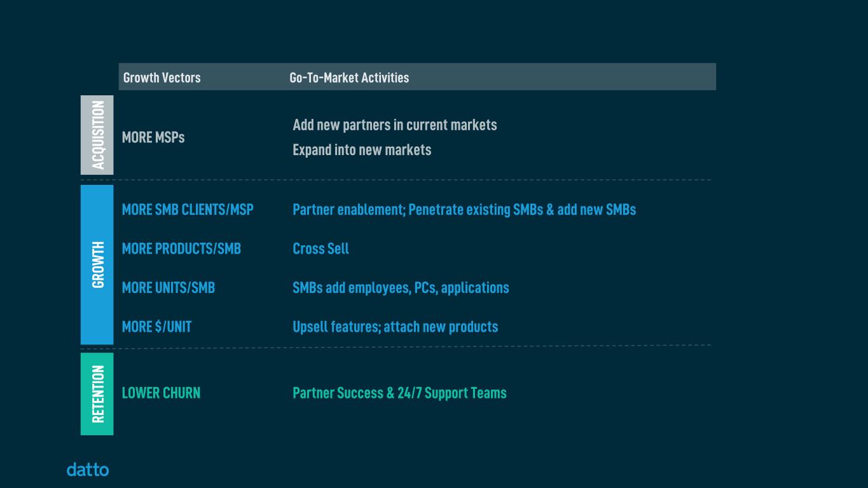Select the vertical ACQUISITION label block
868x488 pixels.
pos(97,135)
